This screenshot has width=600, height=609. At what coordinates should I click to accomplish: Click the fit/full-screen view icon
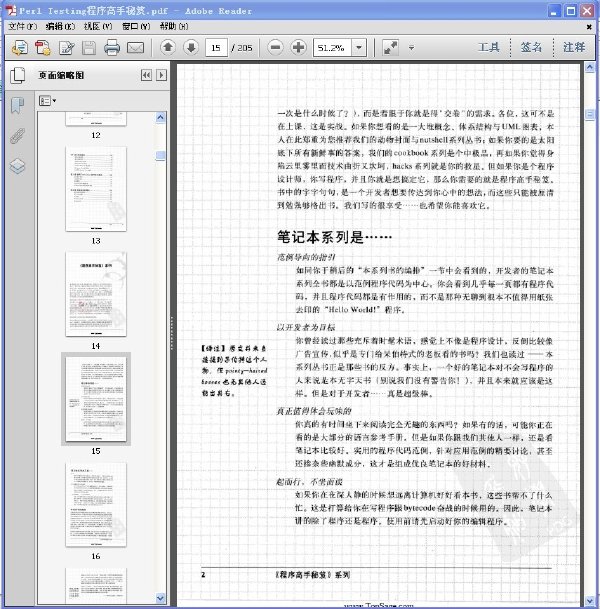pyautogui.click(x=390, y=47)
